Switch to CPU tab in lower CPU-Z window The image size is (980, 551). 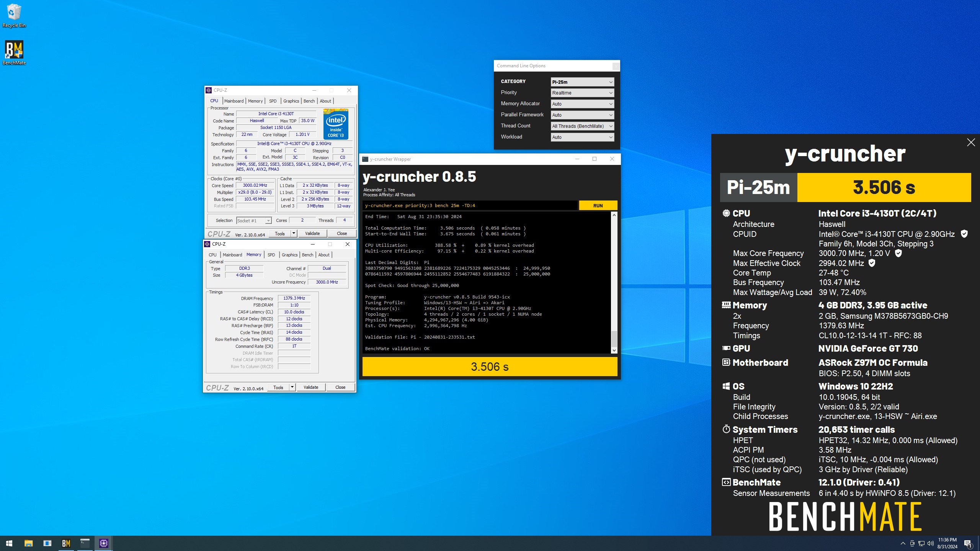point(212,255)
